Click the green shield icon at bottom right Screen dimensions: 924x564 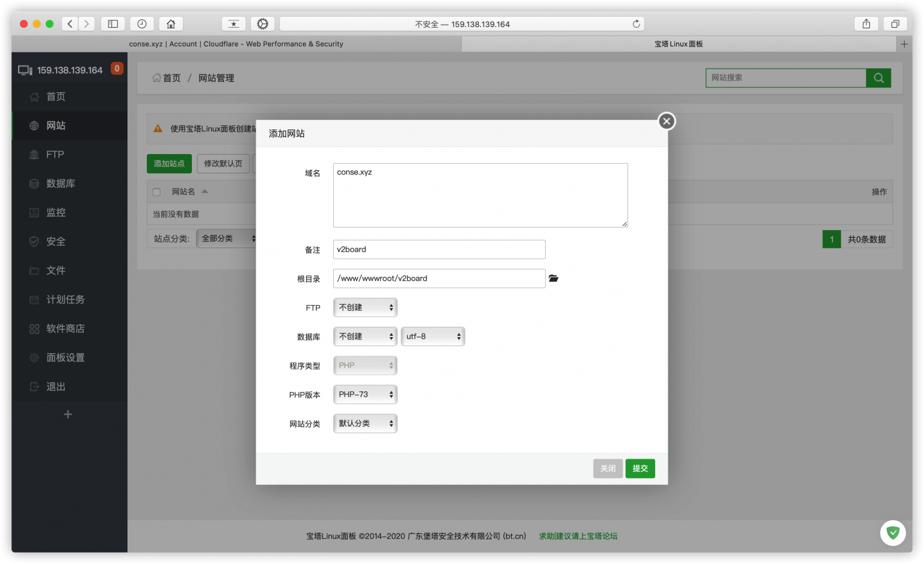893,533
